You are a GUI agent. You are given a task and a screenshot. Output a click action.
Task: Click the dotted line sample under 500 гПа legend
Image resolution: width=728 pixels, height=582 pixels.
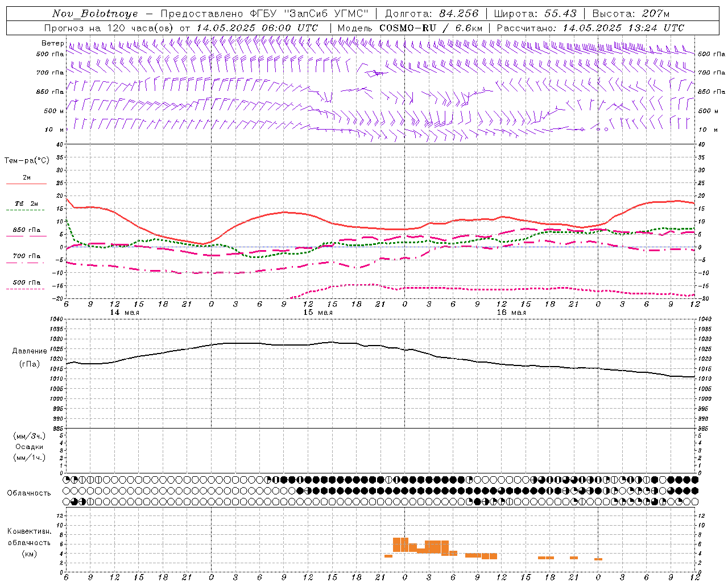click(x=26, y=289)
